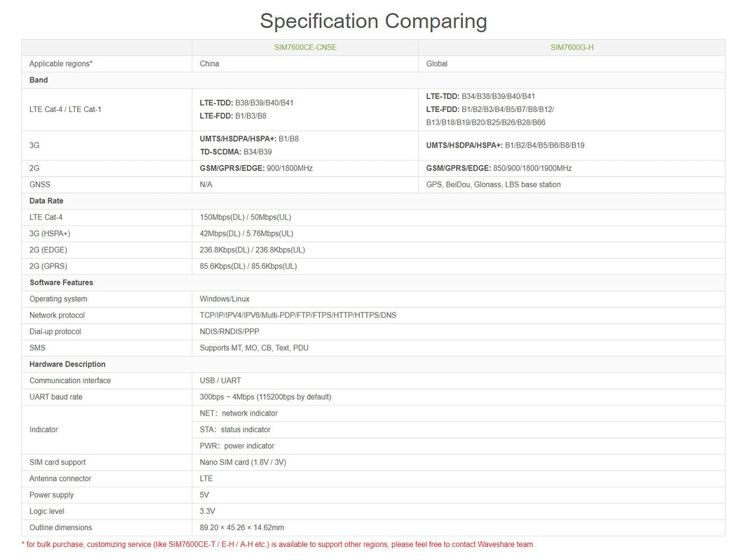Click the 150Mbps(DL) / 50Mbps(UL) value
The width and height of the screenshot is (747, 560).
(245, 217)
